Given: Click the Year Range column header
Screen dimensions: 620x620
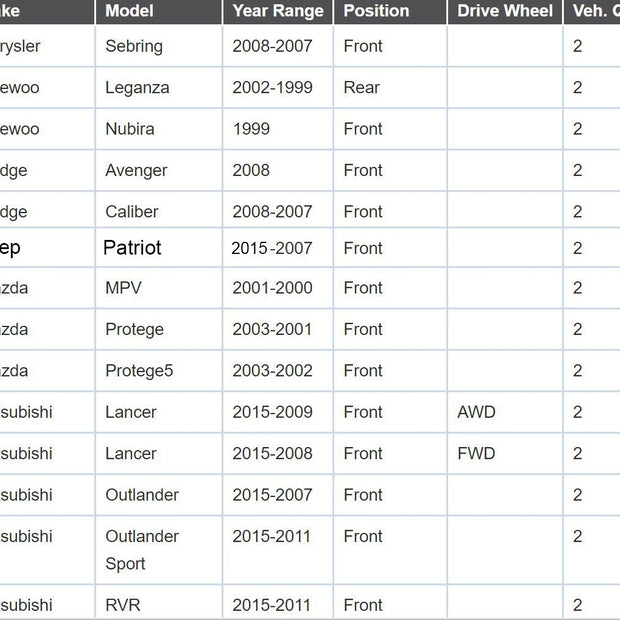Looking at the screenshot, I should pyautogui.click(x=278, y=11).
